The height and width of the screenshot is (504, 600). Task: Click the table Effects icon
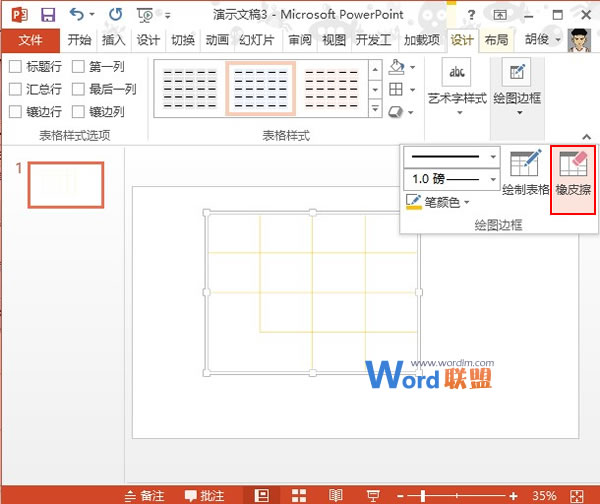(x=396, y=112)
